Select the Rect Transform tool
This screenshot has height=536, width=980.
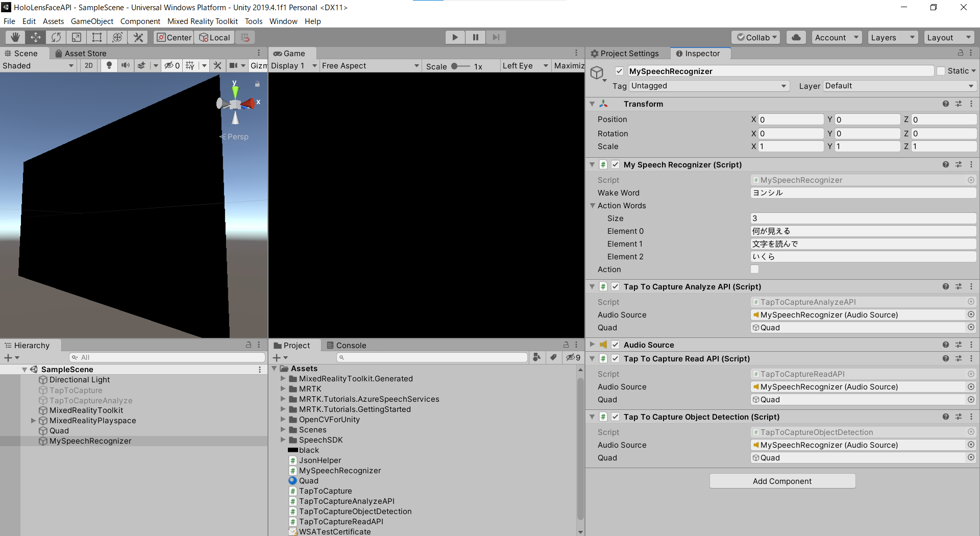coord(97,37)
